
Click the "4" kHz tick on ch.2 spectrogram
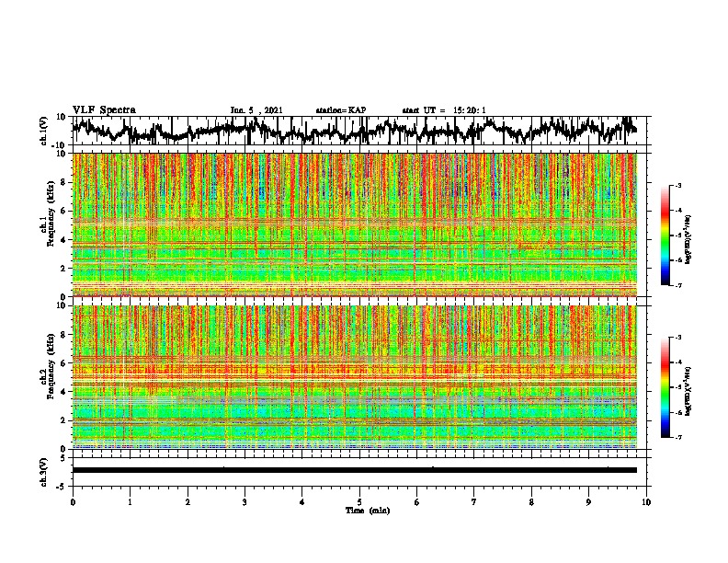pos(63,392)
